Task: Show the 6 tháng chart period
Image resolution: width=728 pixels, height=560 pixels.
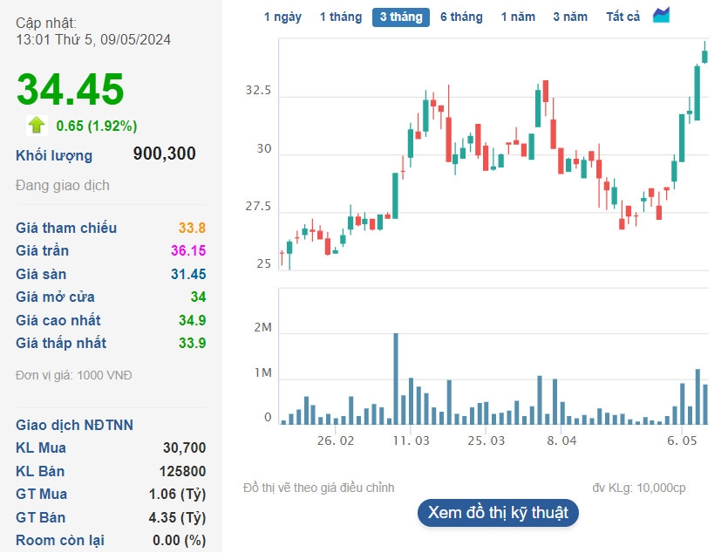Action: pos(461,17)
